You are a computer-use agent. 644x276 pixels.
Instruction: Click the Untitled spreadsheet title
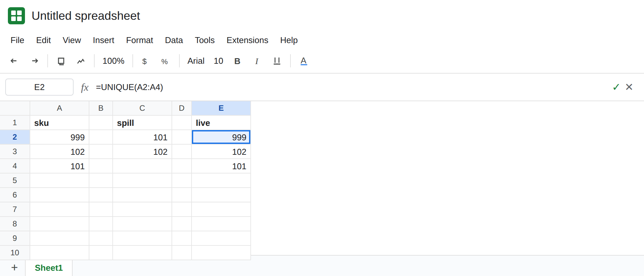86,16
